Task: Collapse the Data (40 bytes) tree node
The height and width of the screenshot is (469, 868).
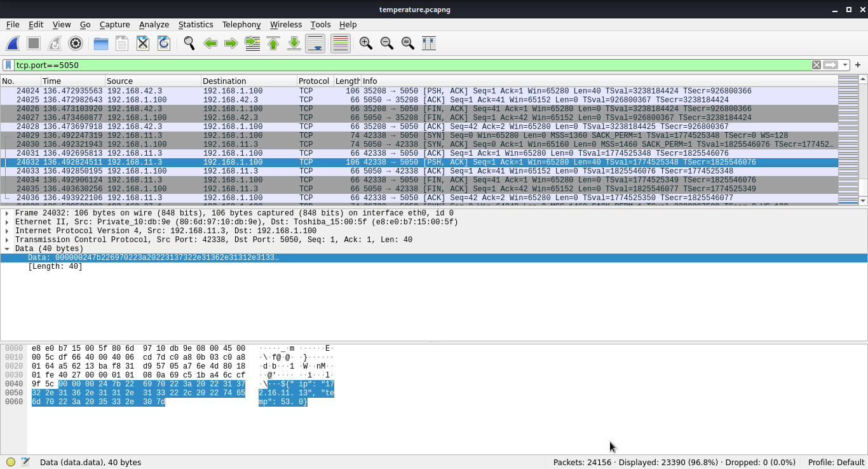Action: [x=7, y=249]
